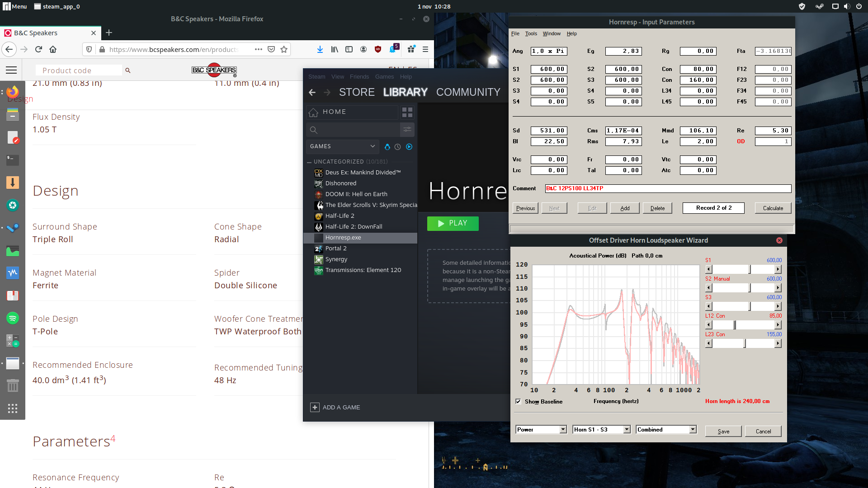
Task: Expand Steam GAMES dropdown
Action: (342, 146)
